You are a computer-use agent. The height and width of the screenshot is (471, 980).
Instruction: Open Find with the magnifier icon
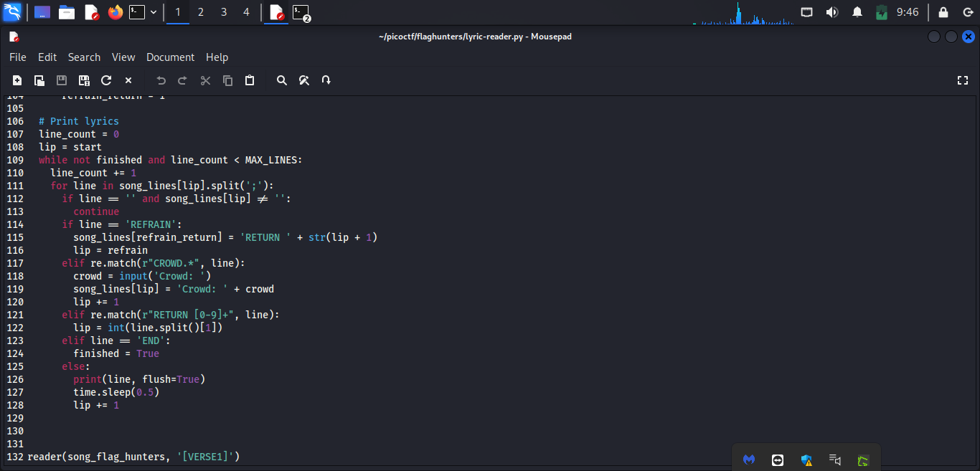282,80
